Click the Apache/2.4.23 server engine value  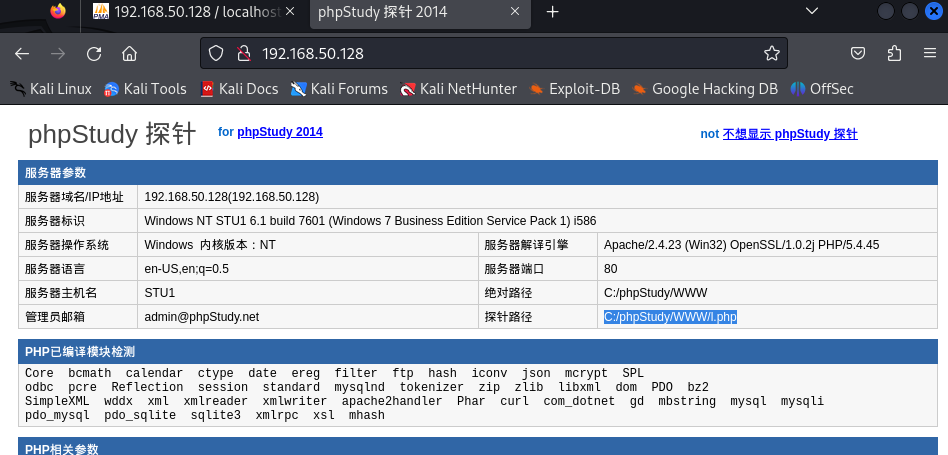(741, 245)
